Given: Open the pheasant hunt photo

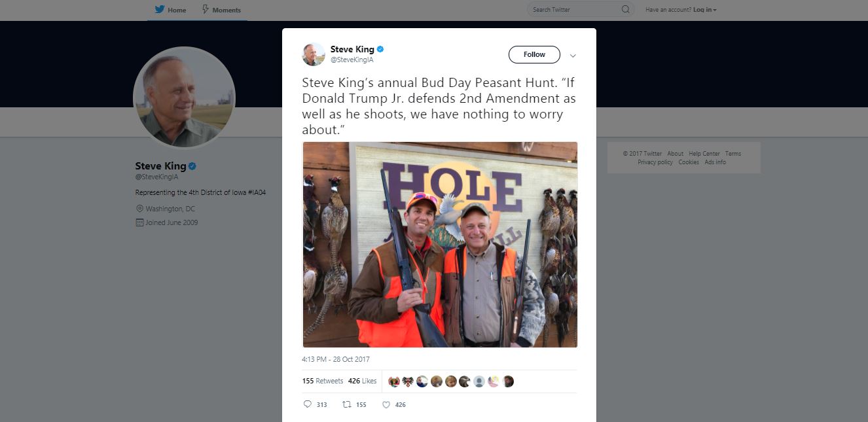Looking at the screenshot, I should (x=440, y=245).
